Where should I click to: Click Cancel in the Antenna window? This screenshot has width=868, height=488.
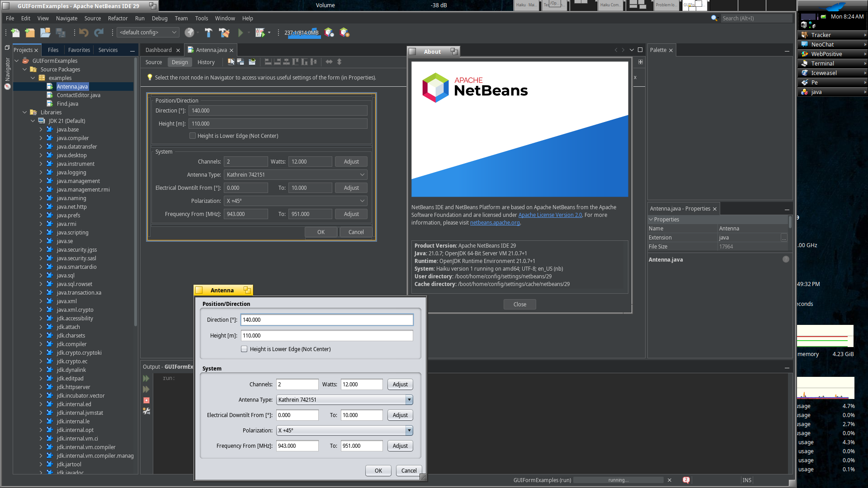[x=409, y=471]
